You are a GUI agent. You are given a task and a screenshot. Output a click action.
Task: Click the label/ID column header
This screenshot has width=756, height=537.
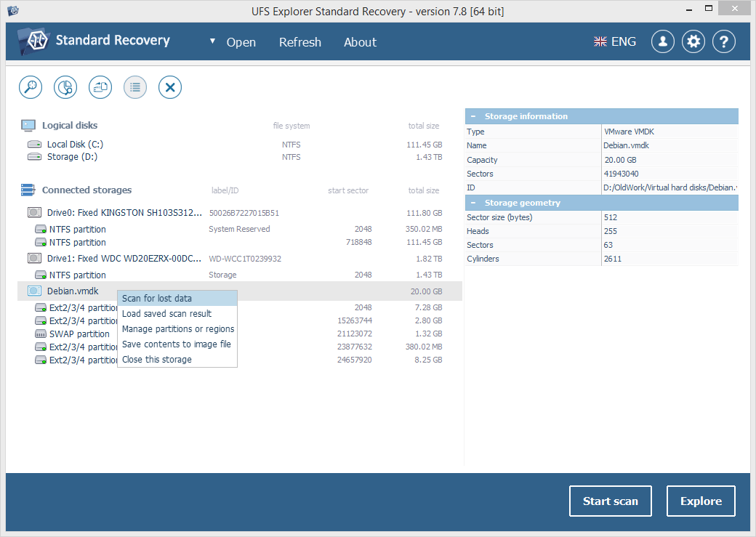click(225, 190)
